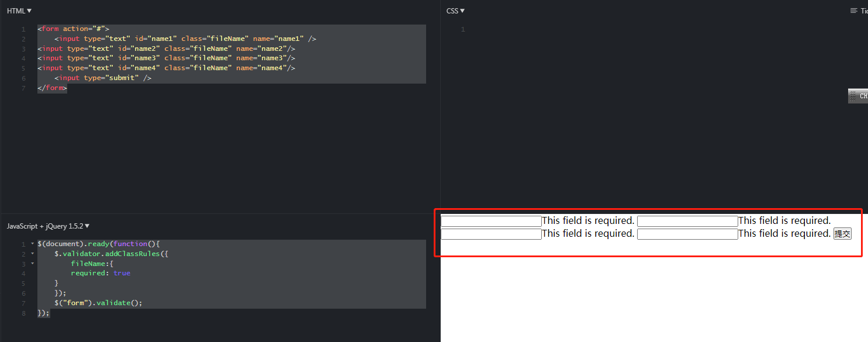Collapse the code fold on JavaScript line 1

coord(32,244)
